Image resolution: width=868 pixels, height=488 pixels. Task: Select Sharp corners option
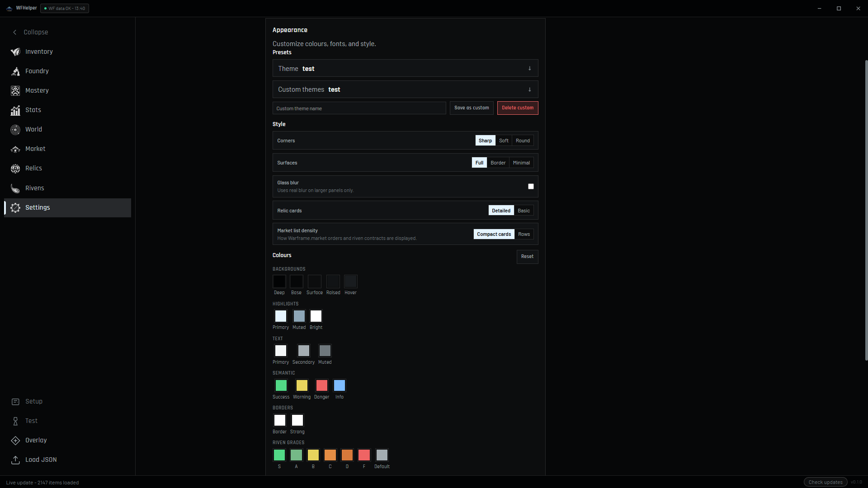click(485, 141)
